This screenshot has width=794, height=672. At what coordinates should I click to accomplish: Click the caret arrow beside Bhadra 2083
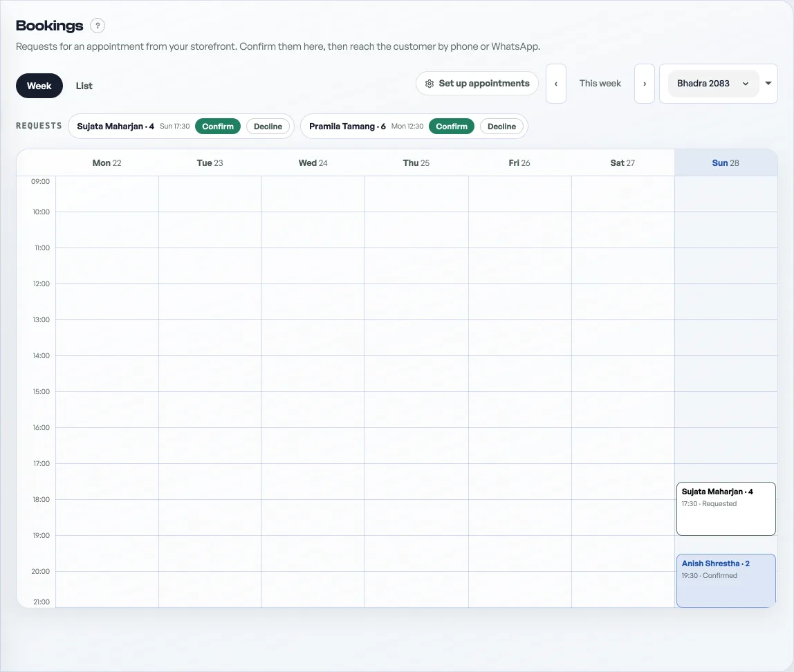(x=768, y=84)
